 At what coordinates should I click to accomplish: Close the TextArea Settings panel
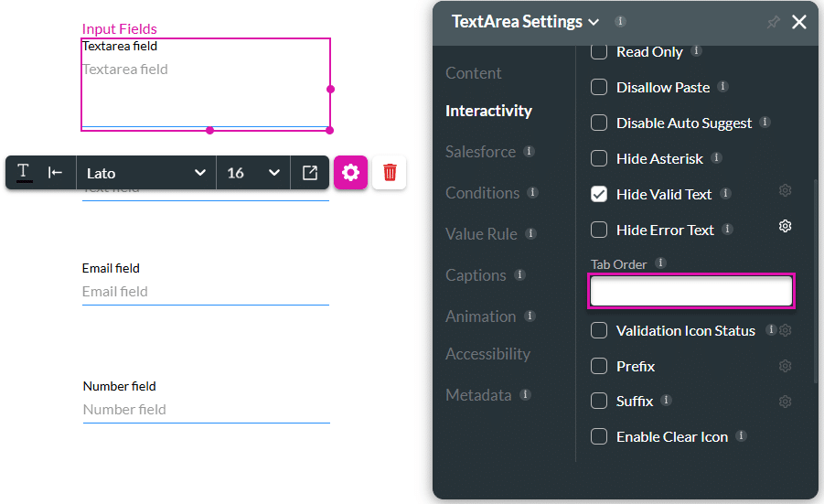coord(799,22)
